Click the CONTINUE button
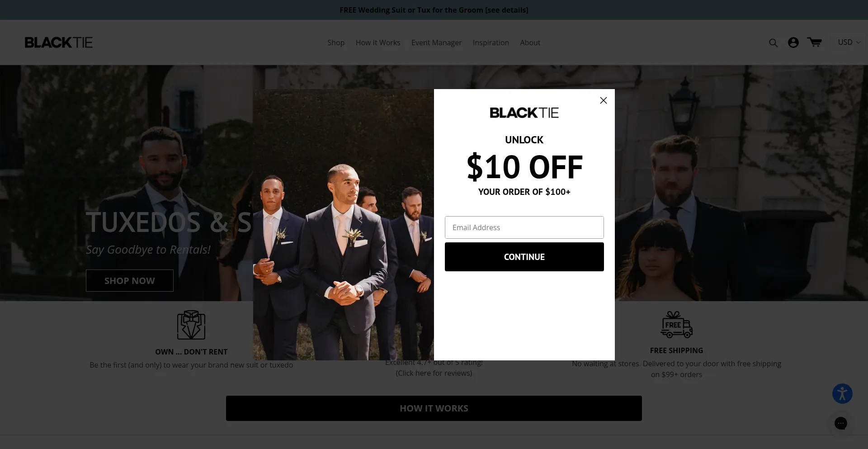 (524, 257)
